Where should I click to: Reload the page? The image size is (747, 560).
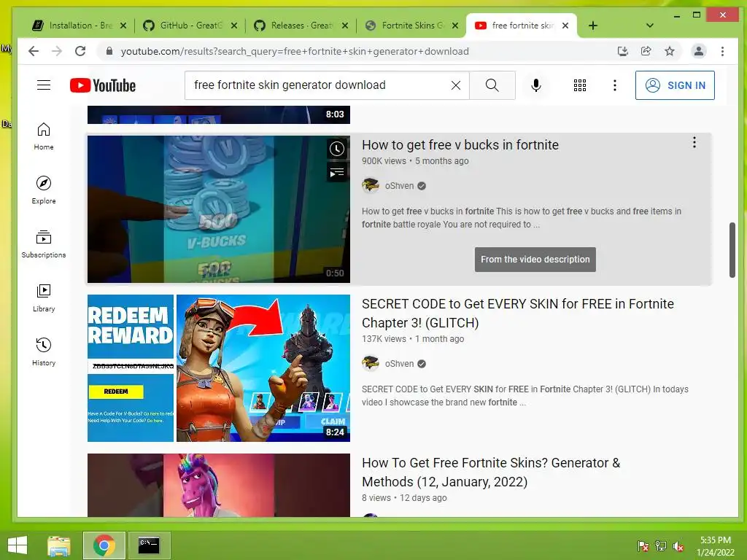(x=80, y=52)
